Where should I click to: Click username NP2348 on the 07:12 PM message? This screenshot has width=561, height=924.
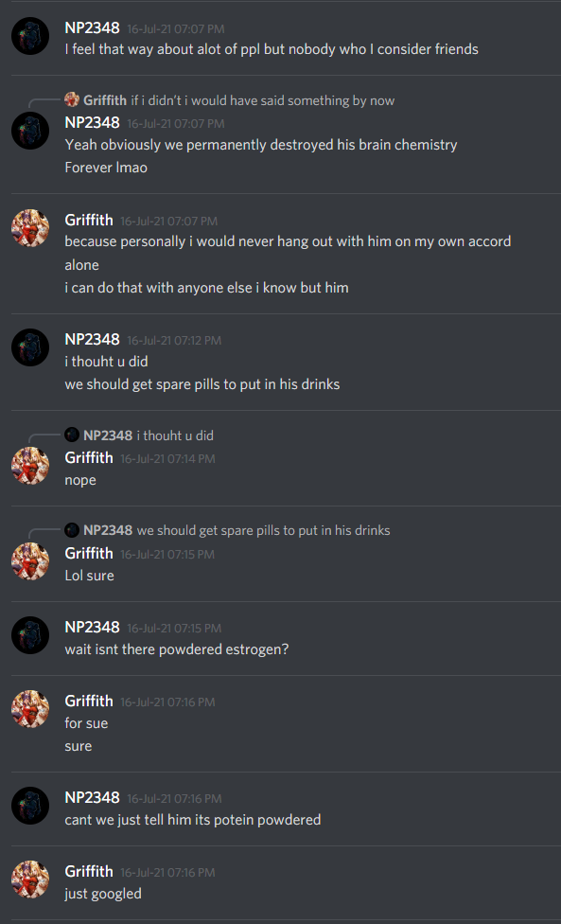point(92,340)
